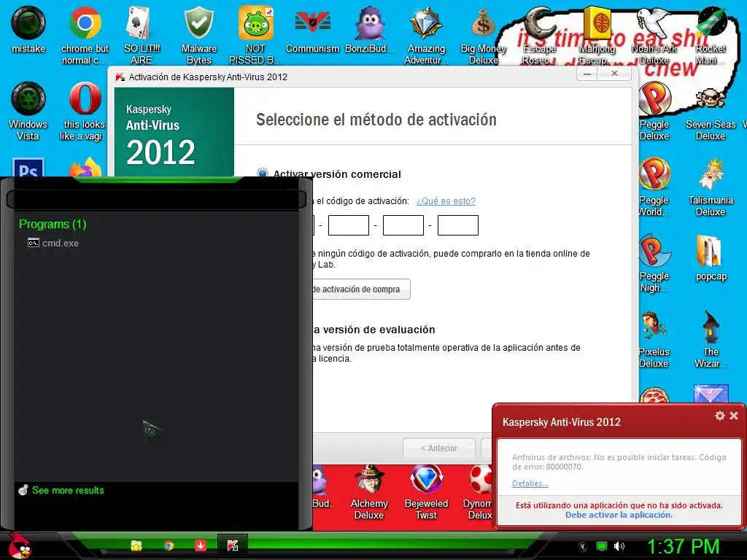Open the popcap folder icon

pyautogui.click(x=711, y=257)
